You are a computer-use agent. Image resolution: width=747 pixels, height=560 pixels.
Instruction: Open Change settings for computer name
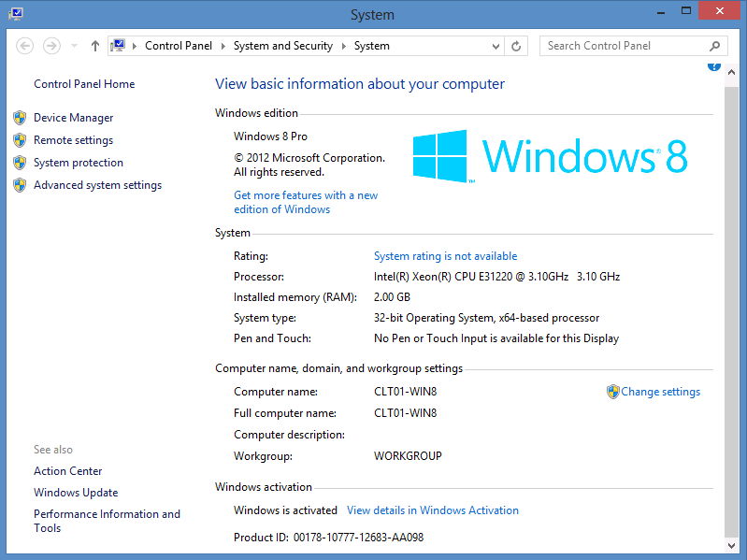(661, 392)
